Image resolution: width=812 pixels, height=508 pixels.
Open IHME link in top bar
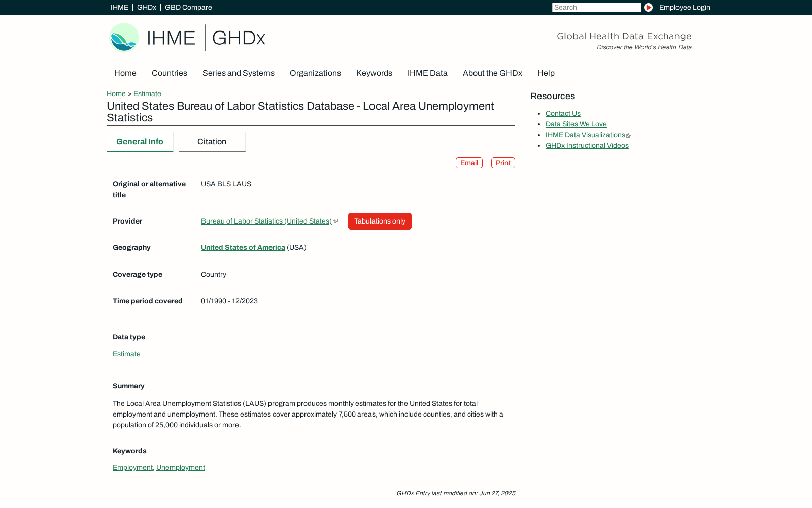point(119,7)
